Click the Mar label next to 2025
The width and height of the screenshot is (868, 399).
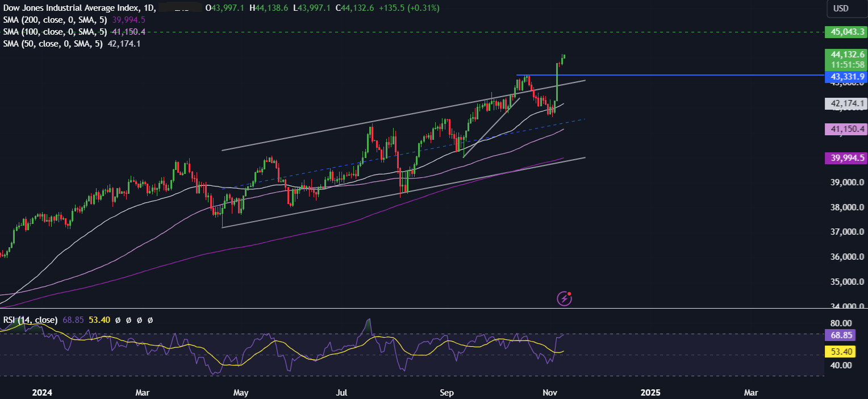coord(751,393)
